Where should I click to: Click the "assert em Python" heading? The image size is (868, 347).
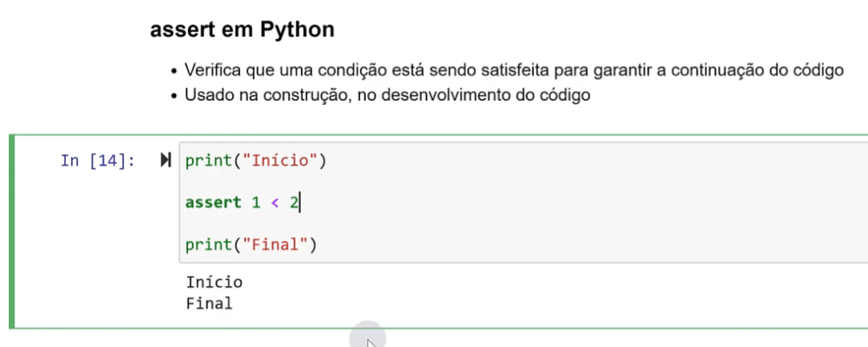[242, 30]
